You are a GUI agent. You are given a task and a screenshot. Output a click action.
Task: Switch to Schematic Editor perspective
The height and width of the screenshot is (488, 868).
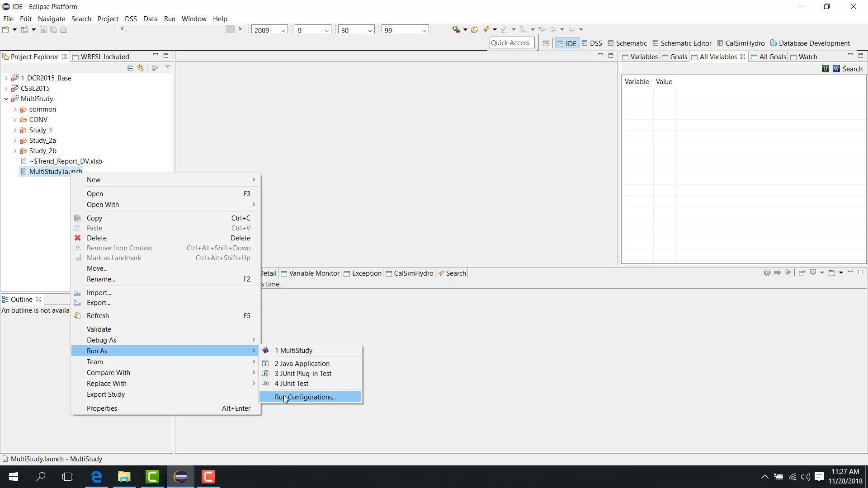pos(682,43)
